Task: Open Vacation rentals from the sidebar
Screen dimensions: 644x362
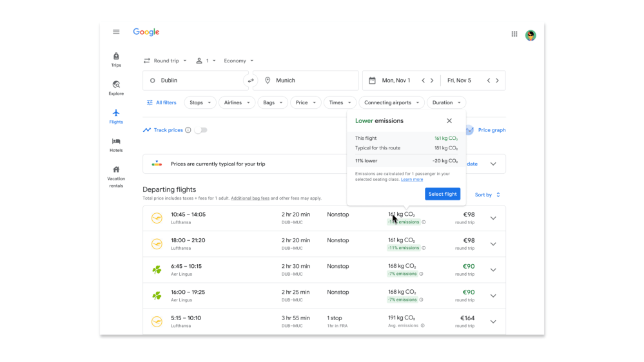Action: 116,176
